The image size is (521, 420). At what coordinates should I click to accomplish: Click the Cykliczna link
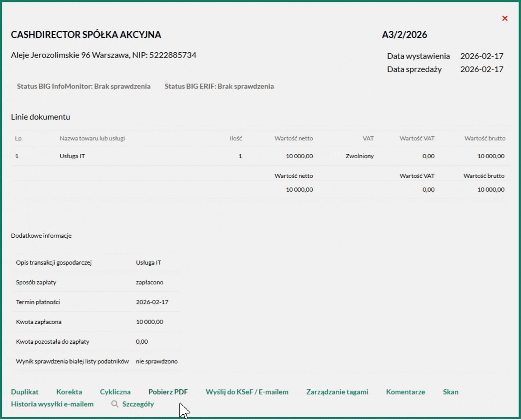click(115, 392)
